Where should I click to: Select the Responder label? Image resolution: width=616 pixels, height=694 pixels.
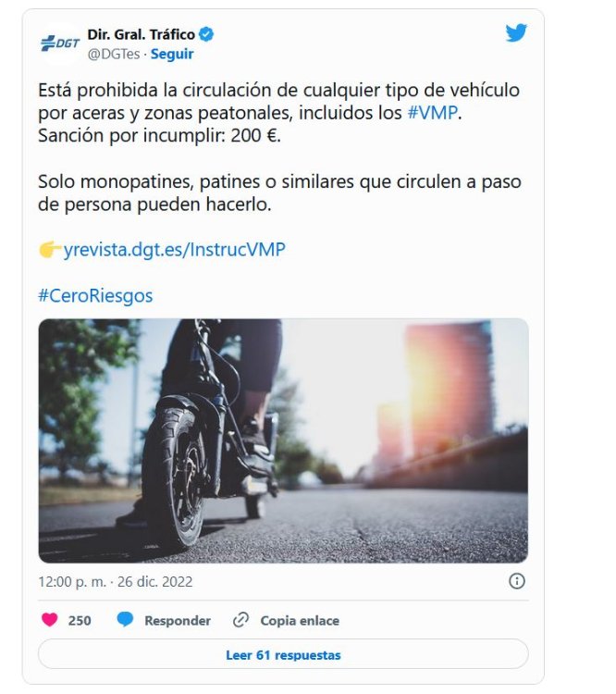coord(178,621)
